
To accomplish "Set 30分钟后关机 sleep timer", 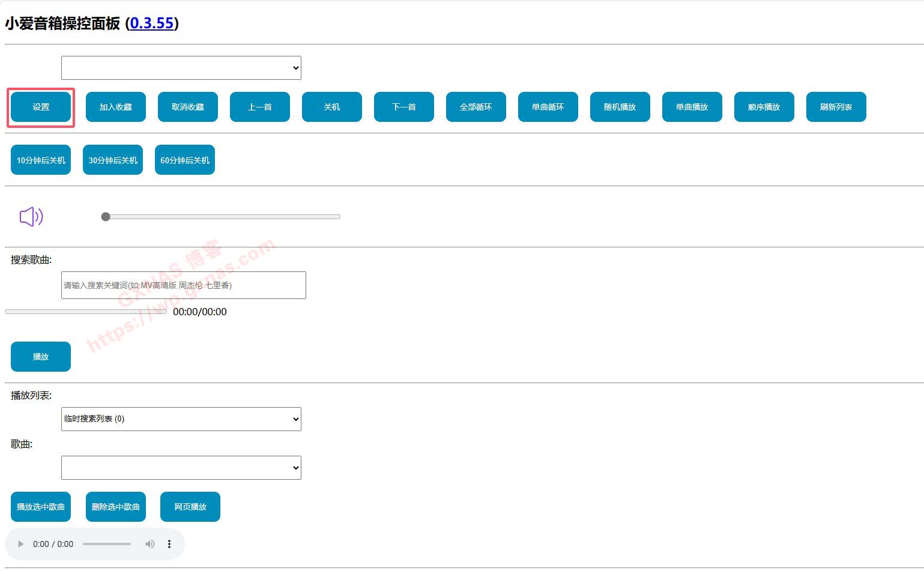I will pos(113,160).
